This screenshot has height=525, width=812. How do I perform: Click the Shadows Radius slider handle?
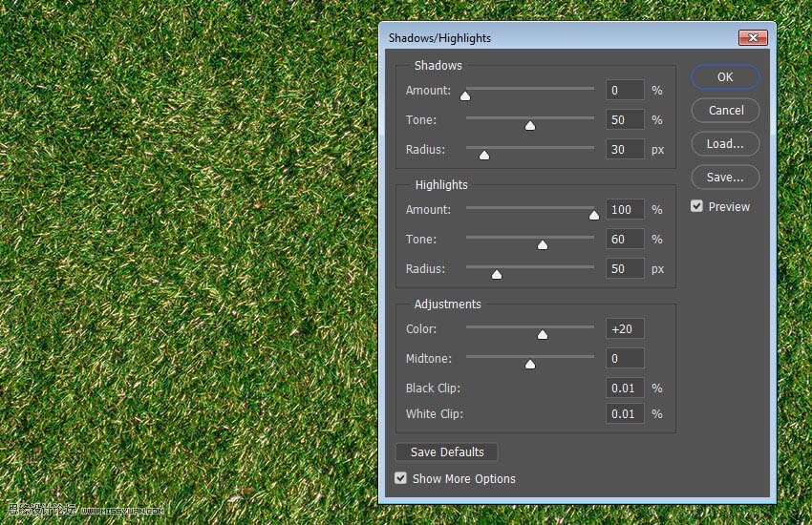(x=484, y=155)
